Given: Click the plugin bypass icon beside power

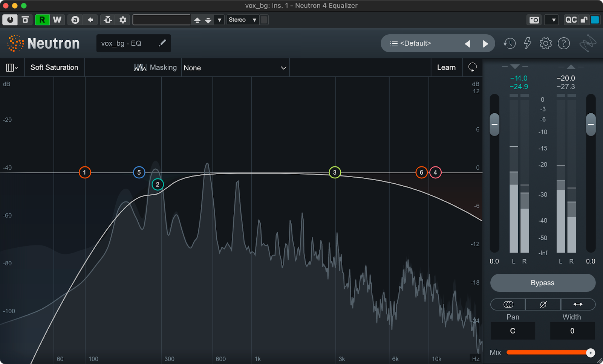Looking at the screenshot, I should point(25,20).
